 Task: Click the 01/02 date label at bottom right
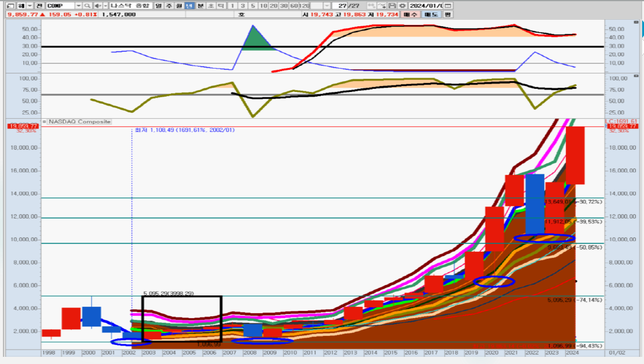pos(617,353)
